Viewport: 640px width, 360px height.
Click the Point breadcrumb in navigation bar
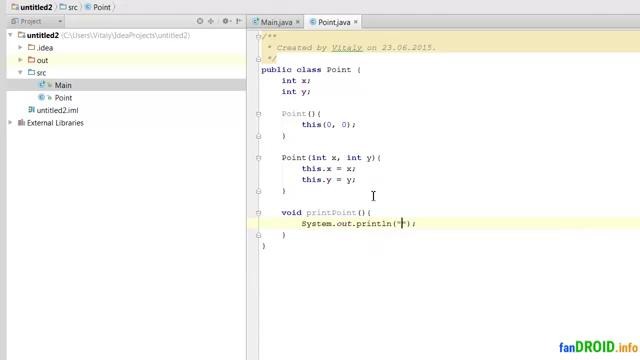tap(98, 7)
